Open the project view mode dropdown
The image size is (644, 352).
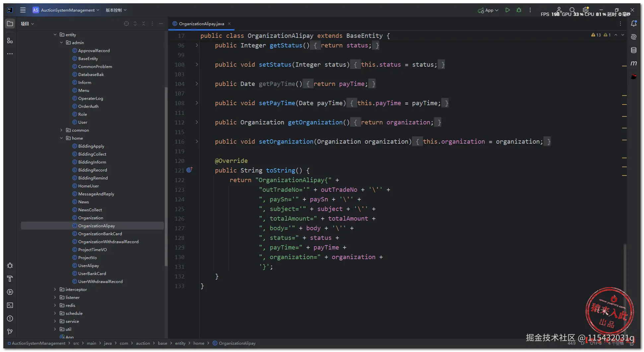point(27,24)
